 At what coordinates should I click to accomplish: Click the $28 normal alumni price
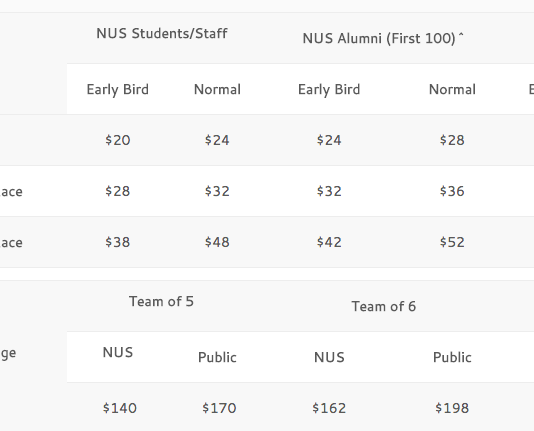tap(452, 140)
